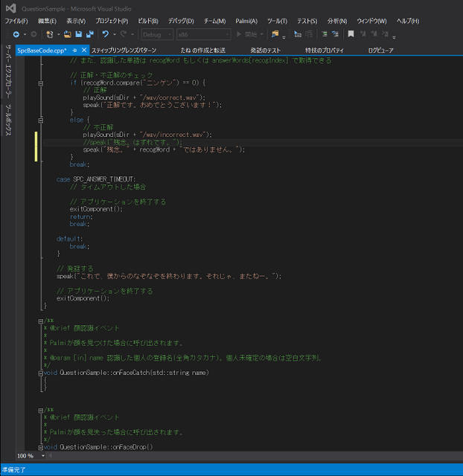Click the bookmark icon in the toolbar

coord(351,34)
